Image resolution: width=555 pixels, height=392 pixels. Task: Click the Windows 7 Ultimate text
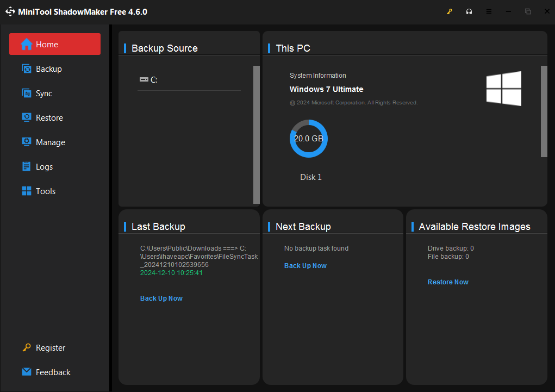point(326,89)
